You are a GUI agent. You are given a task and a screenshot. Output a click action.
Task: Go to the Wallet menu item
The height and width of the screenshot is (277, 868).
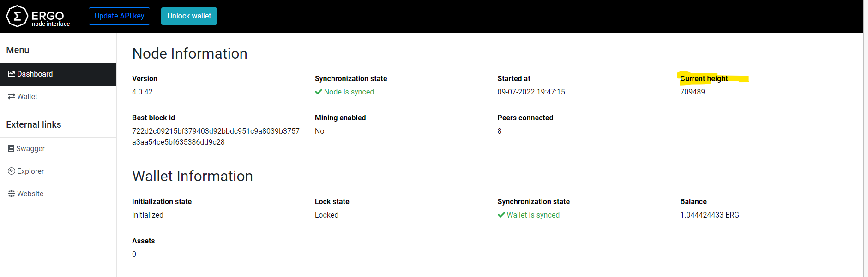tap(27, 96)
